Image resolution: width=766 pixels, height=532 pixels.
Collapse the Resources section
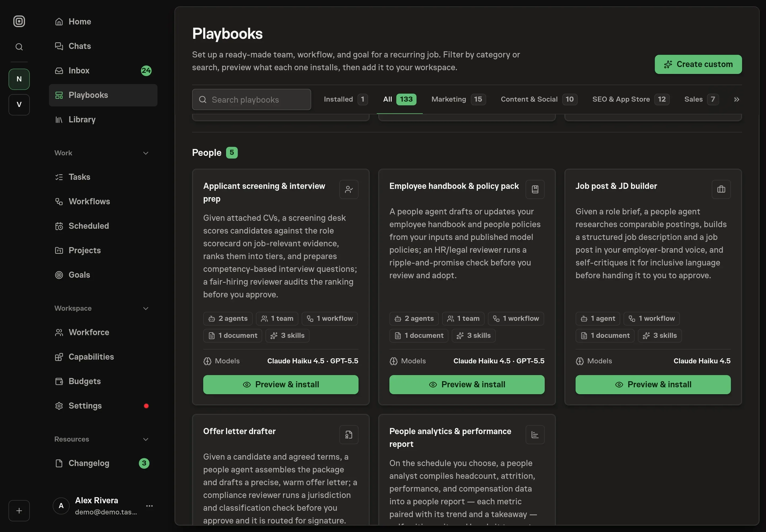[146, 439]
